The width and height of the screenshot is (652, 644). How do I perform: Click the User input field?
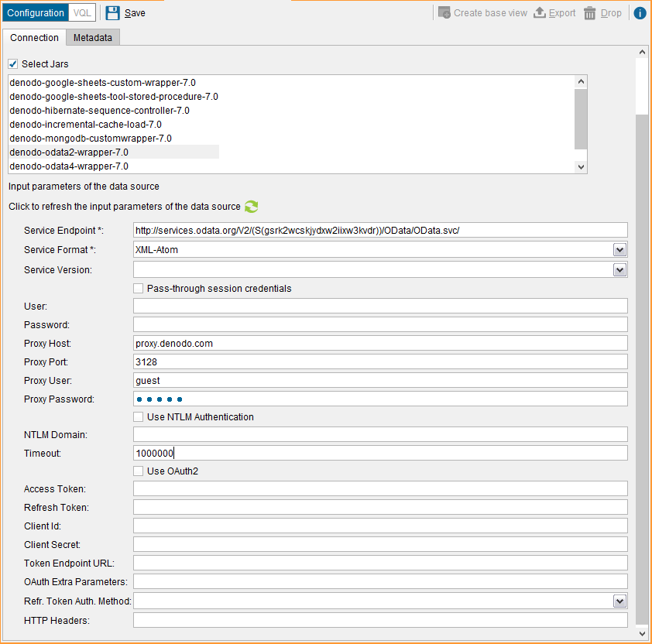(x=380, y=306)
